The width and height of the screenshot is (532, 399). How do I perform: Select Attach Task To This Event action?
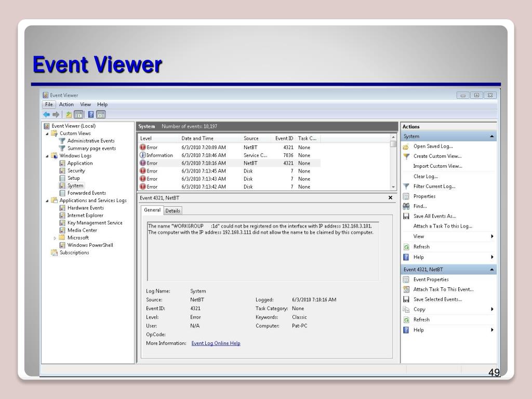click(x=444, y=289)
